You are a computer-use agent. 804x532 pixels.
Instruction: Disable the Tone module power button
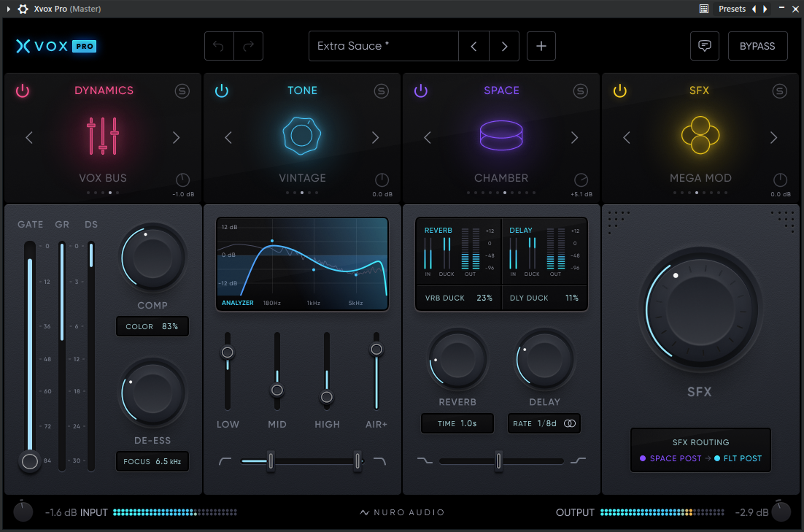(222, 91)
